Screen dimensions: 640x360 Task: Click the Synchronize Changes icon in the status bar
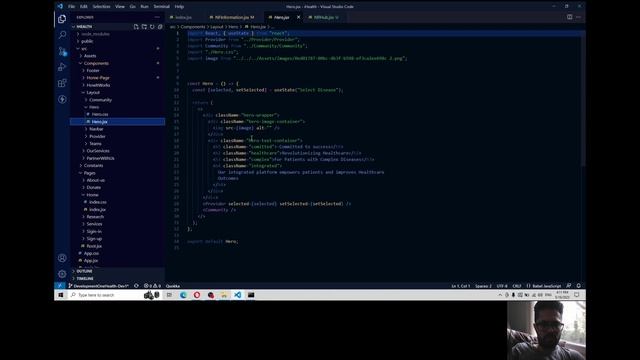point(136,286)
